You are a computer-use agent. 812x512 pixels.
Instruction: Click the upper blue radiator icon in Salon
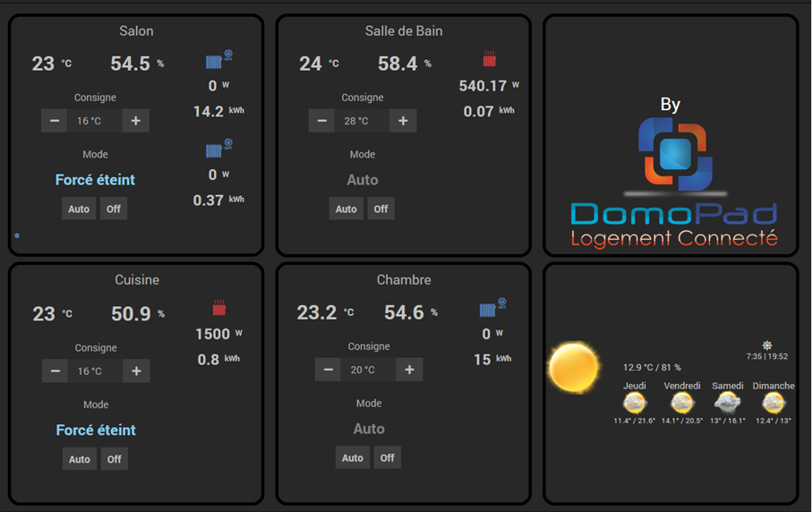tap(218, 60)
